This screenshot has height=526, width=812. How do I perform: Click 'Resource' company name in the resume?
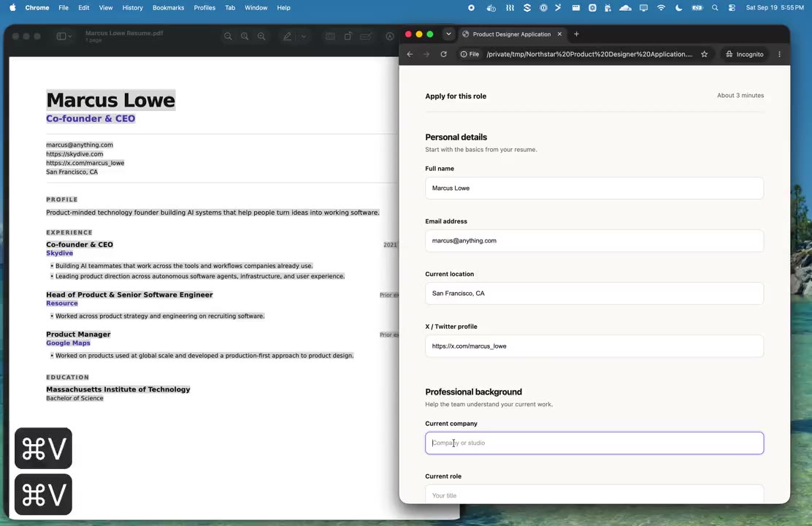click(x=61, y=303)
